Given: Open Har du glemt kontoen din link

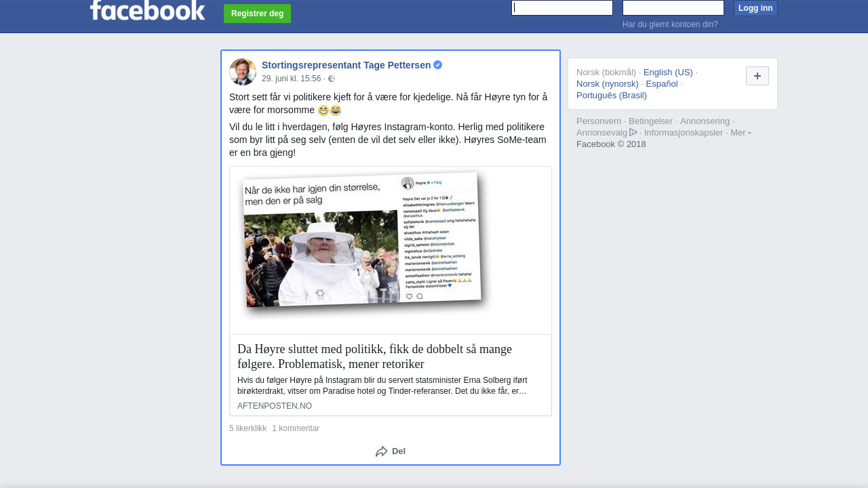Looking at the screenshot, I should tap(670, 24).
